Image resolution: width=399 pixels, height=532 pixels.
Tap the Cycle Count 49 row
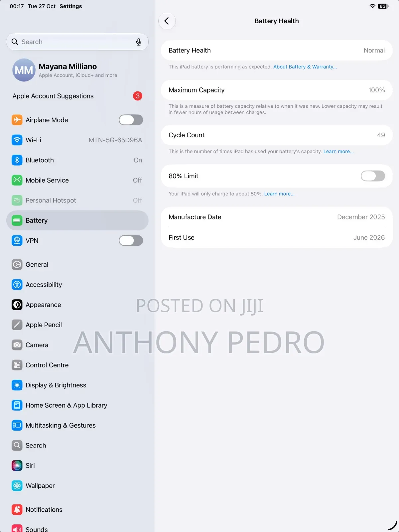[x=277, y=135]
